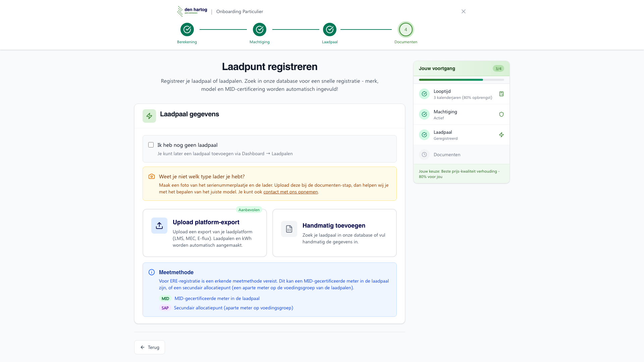Screen dimensions: 644x362
Task: Click the lightning bolt Laadpaal gegevens icon
Action: point(149,116)
